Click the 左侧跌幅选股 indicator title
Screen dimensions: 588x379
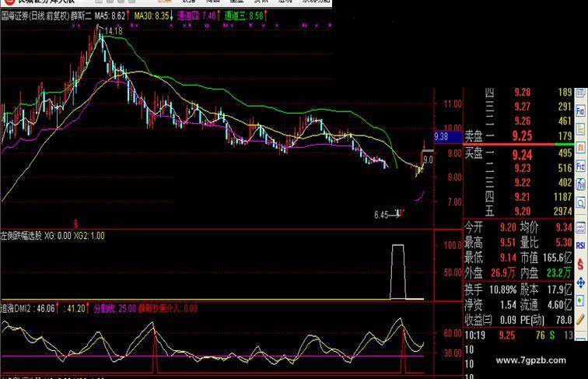point(21,236)
